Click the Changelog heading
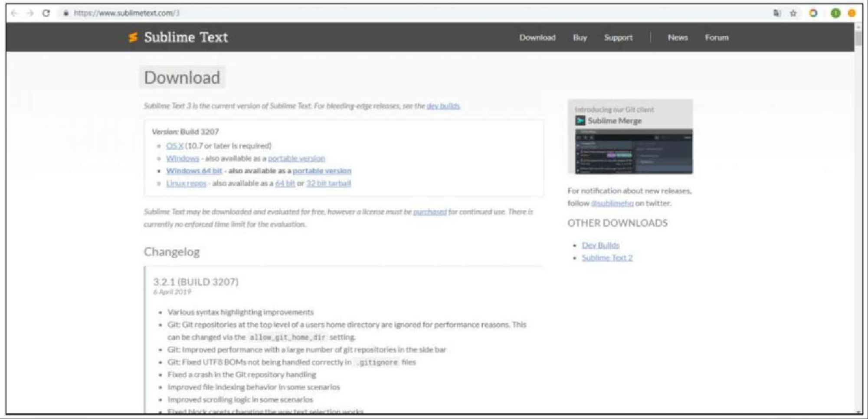The height and width of the screenshot is (419, 868). pyautogui.click(x=172, y=252)
